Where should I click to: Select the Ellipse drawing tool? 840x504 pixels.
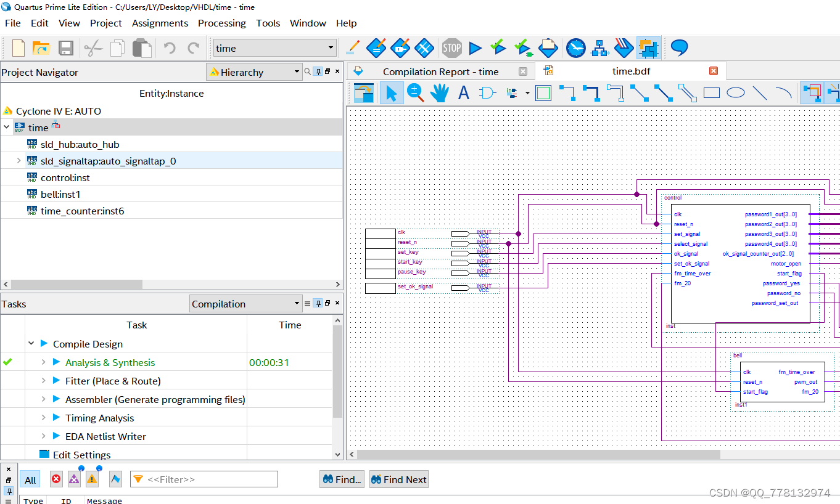(x=736, y=93)
